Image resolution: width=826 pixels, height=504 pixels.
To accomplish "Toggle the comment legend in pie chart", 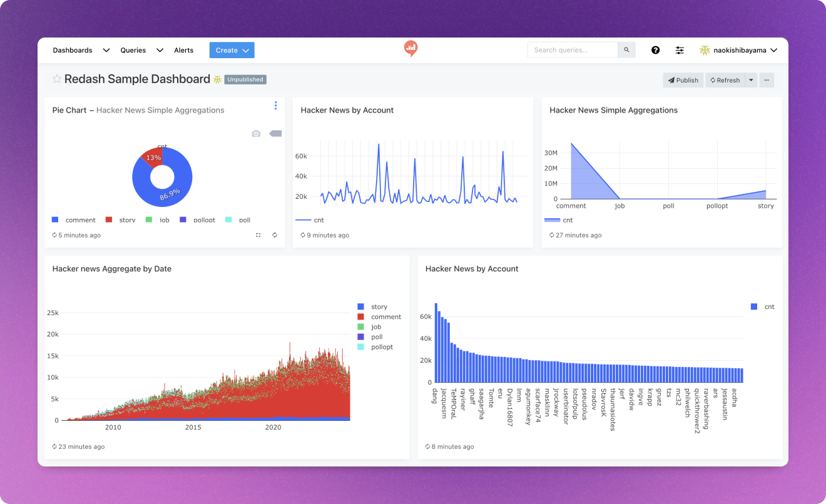I will [x=74, y=220].
